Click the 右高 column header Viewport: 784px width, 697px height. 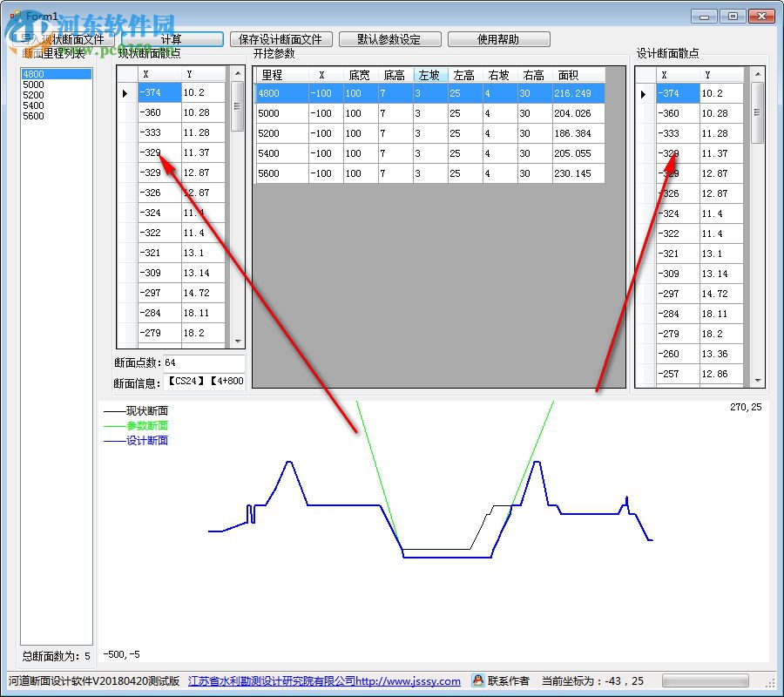pos(535,75)
